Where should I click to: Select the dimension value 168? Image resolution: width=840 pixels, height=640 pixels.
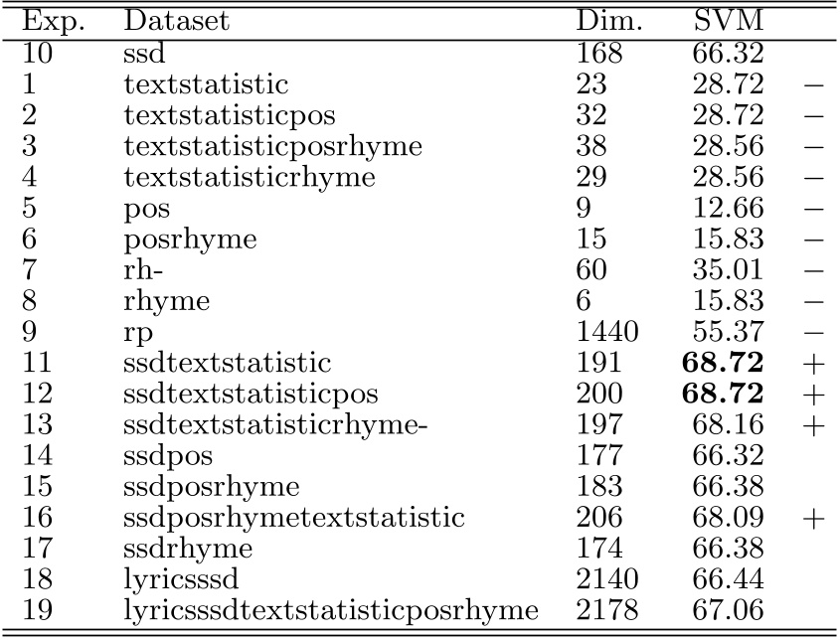[x=598, y=55]
